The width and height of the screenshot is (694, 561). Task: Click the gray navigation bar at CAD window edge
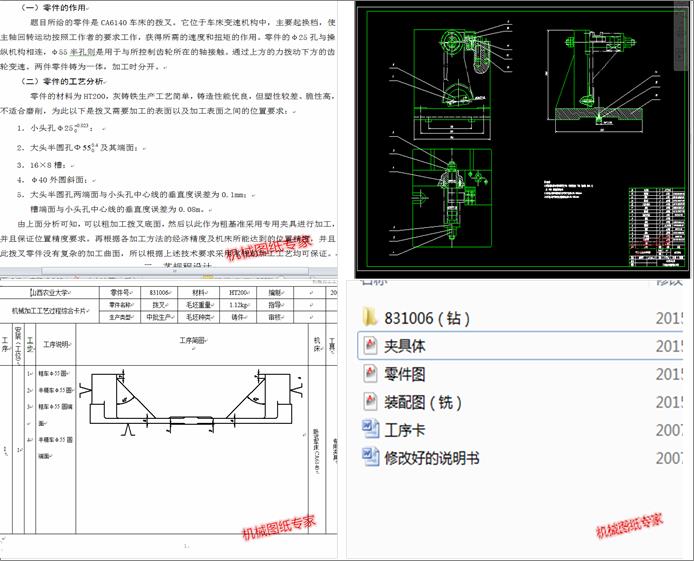click(683, 36)
